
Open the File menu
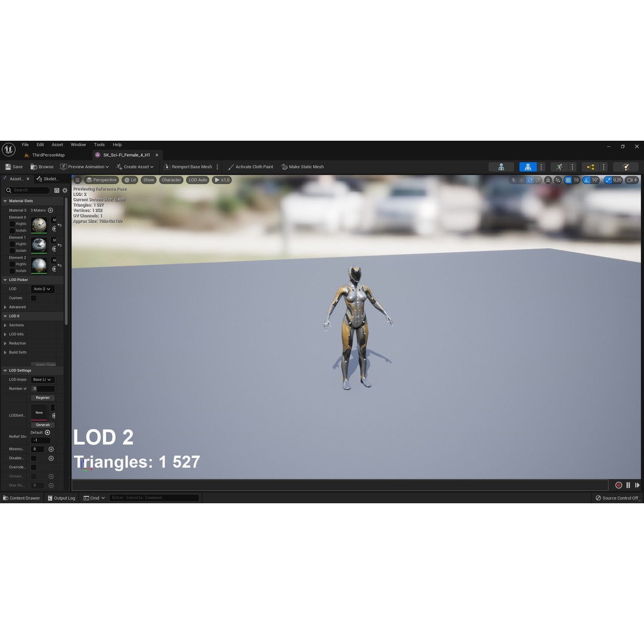[x=25, y=144]
